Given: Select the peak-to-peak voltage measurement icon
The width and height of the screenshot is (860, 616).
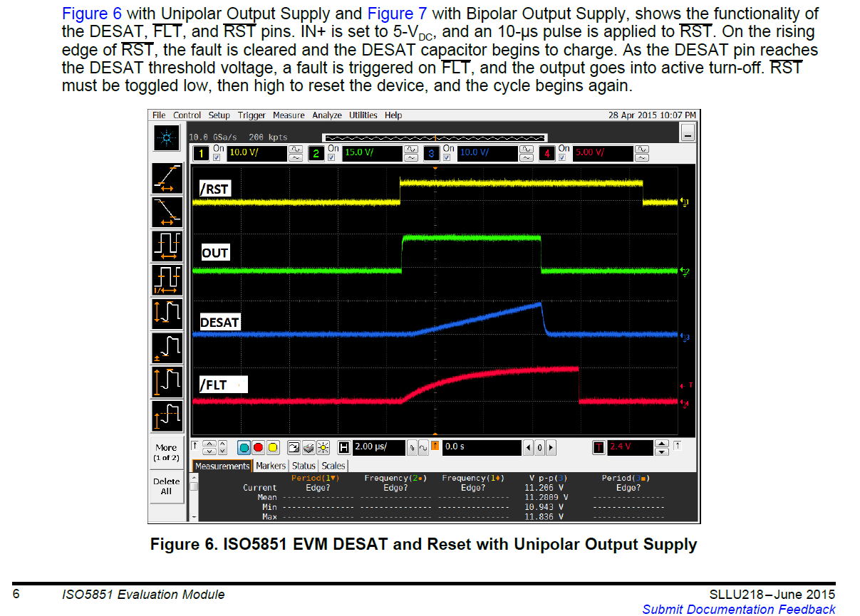Looking at the screenshot, I should [167, 313].
